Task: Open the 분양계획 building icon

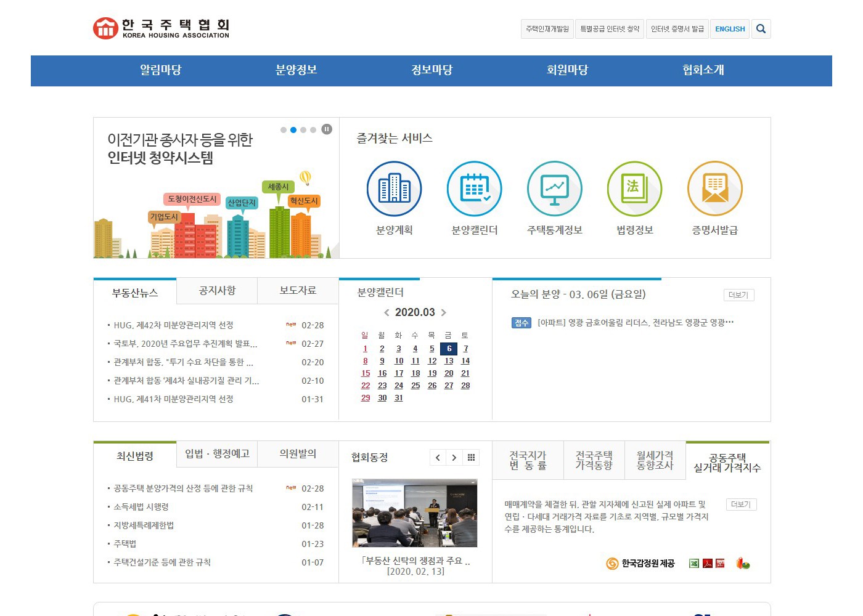Action: (395, 188)
